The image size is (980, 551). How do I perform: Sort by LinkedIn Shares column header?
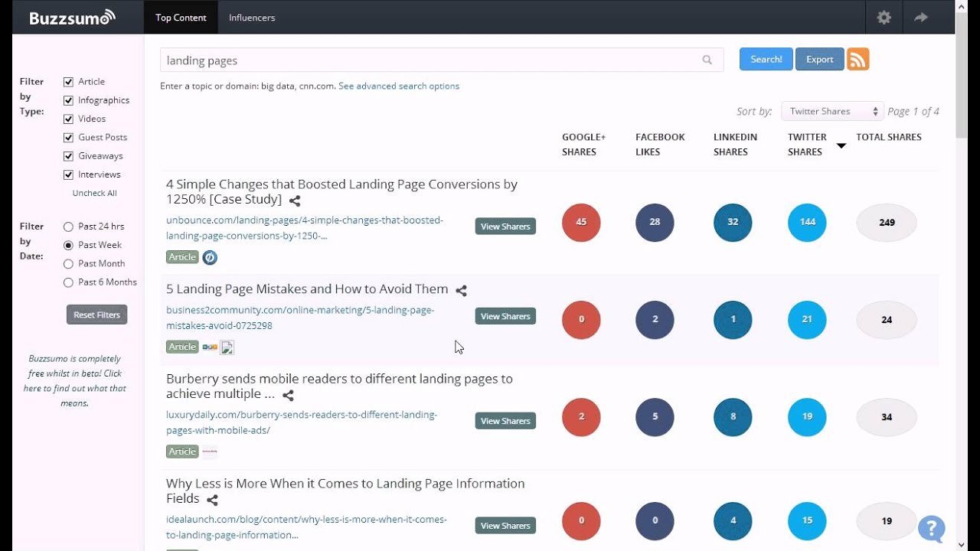[735, 145]
